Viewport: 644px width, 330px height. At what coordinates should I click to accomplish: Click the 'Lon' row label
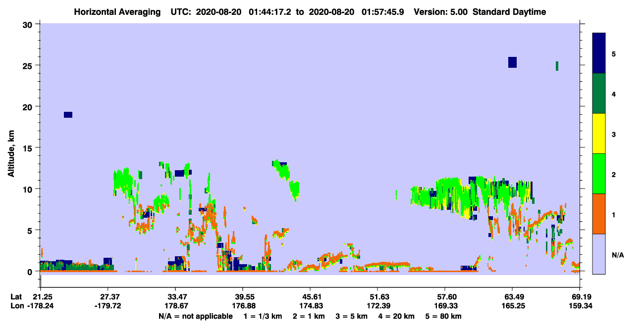[17, 306]
